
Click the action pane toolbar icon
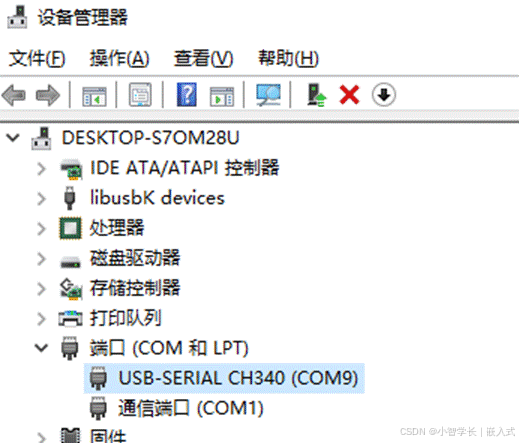coord(222,97)
